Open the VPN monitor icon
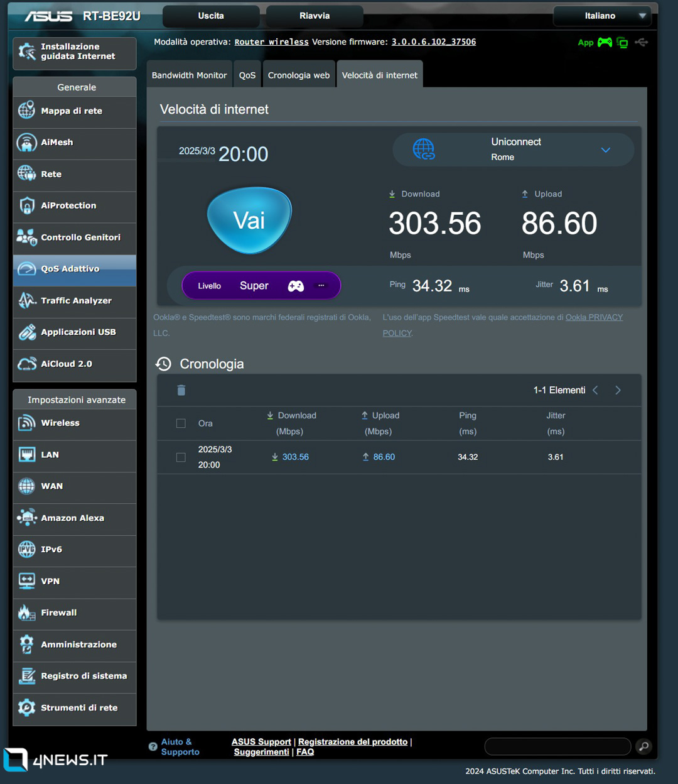The height and width of the screenshot is (784, 678). coord(26,581)
